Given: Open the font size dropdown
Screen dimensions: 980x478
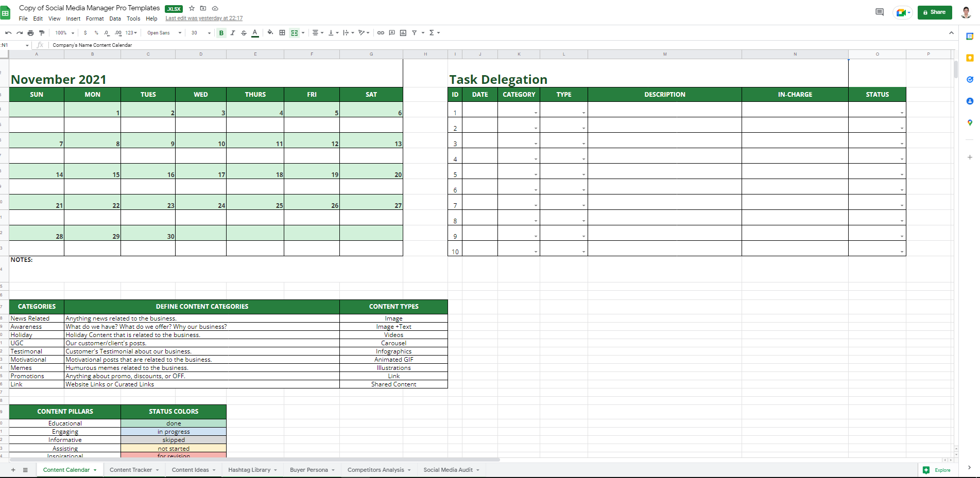Looking at the screenshot, I should click(x=201, y=33).
